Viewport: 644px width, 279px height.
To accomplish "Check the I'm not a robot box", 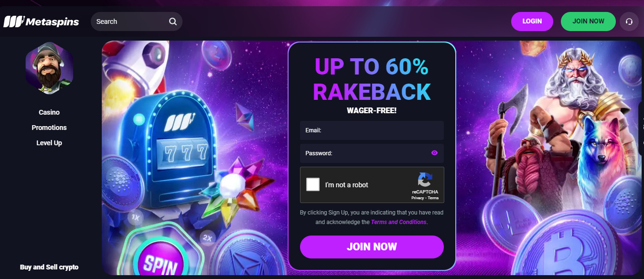I will (313, 184).
